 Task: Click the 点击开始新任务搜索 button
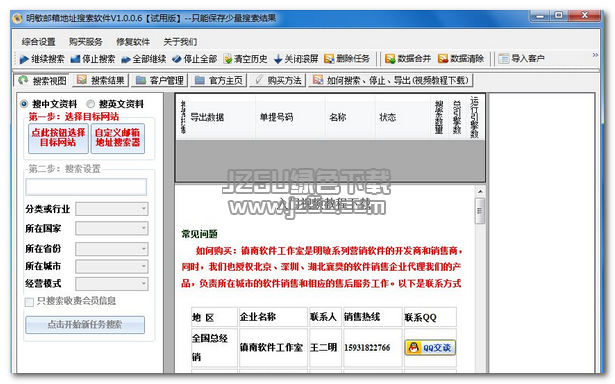[x=85, y=325]
